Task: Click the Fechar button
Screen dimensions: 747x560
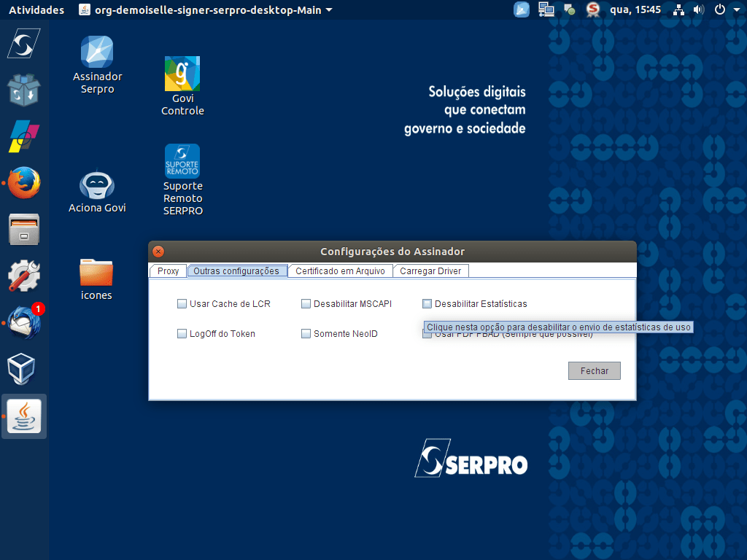Action: point(594,371)
